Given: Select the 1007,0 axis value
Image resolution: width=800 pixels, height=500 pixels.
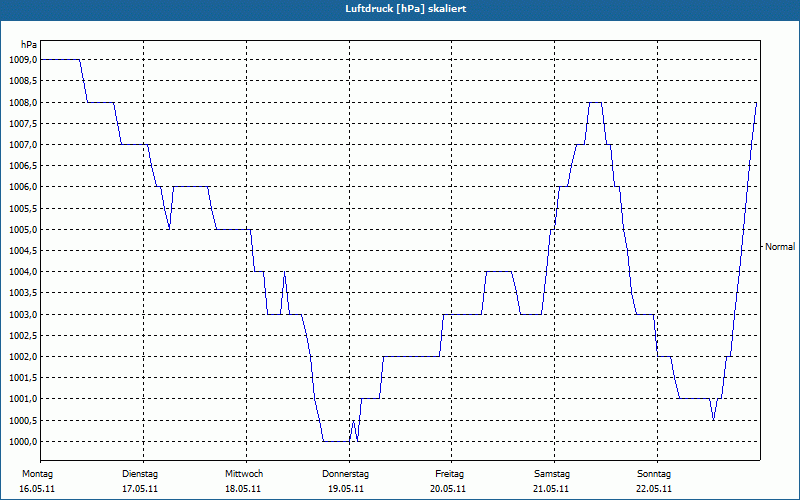Looking at the screenshot, I should click(23, 144).
